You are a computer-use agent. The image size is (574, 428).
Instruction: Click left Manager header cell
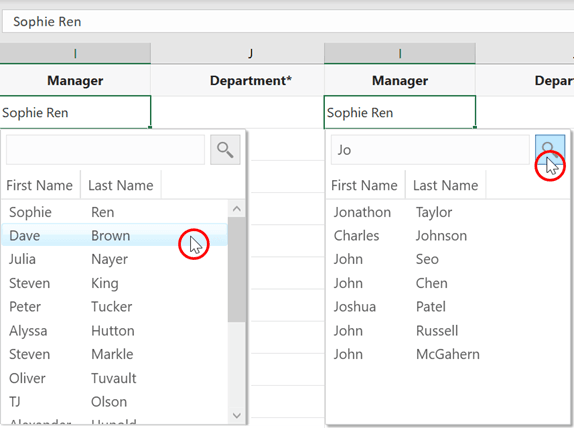[75, 80]
